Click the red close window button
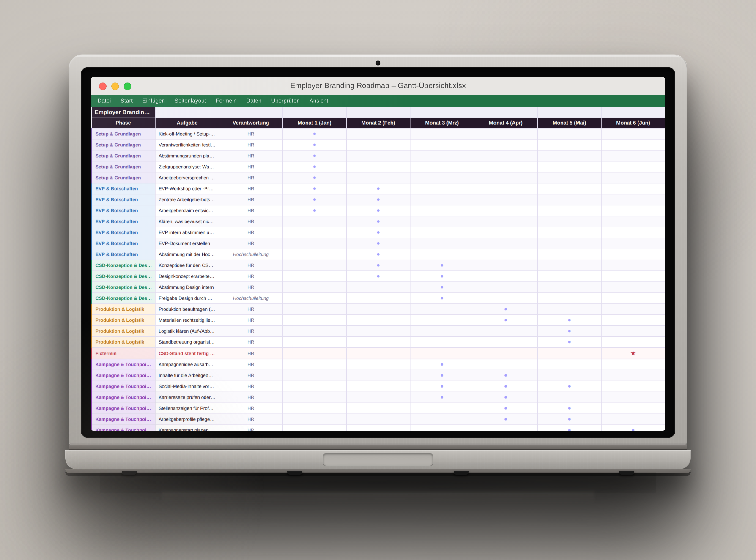Image resolution: width=756 pixels, height=560 pixels. (x=103, y=86)
